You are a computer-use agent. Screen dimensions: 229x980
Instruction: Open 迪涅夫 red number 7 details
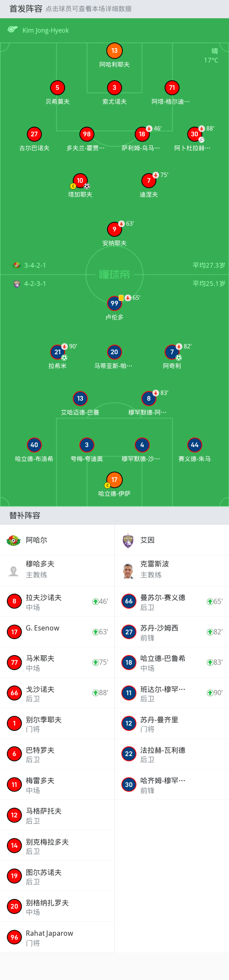point(149,180)
